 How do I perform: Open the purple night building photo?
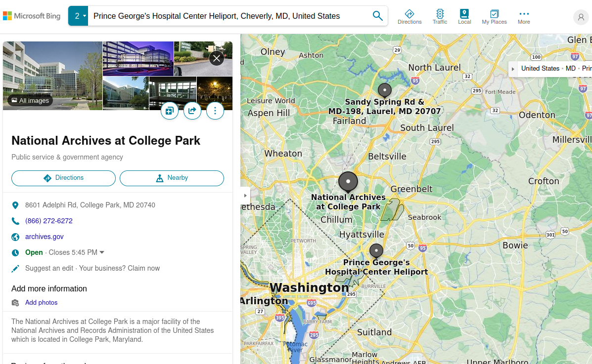coord(138,58)
